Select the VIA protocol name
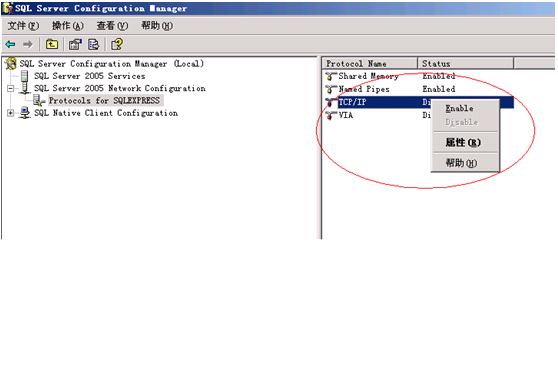The width and height of the screenshot is (558, 384). [346, 115]
